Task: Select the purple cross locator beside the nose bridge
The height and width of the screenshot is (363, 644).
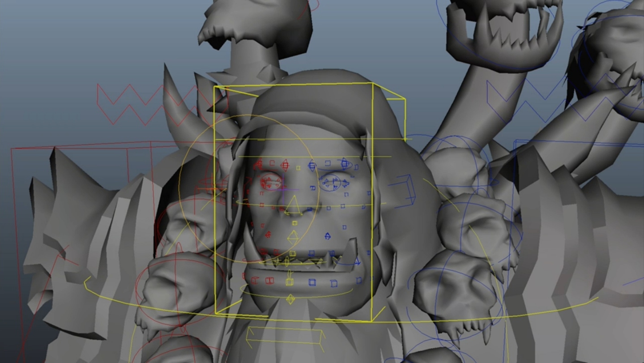Action: [x=284, y=190]
